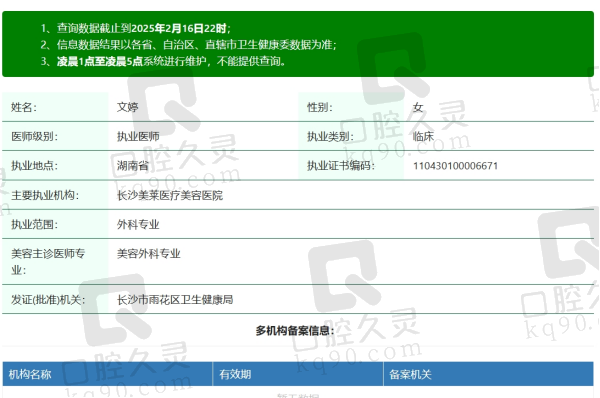
Task: Click the 主要执业机构 label
Action: pyautogui.click(x=45, y=195)
